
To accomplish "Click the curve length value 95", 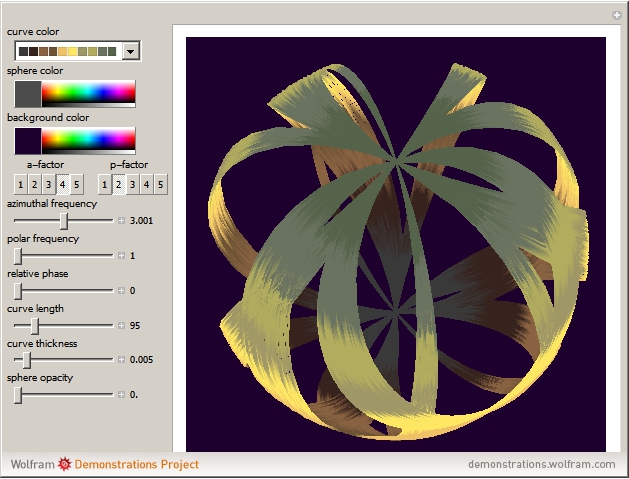I will (135, 325).
